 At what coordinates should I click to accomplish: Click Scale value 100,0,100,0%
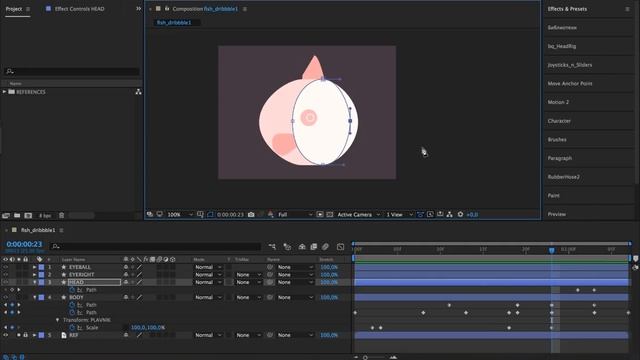[x=148, y=328]
